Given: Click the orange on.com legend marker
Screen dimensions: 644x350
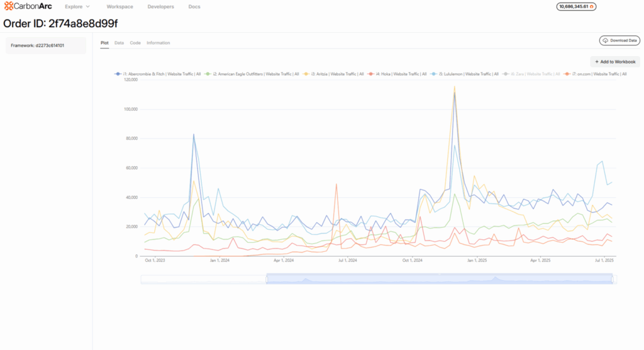Looking at the screenshot, I should tap(567, 74).
